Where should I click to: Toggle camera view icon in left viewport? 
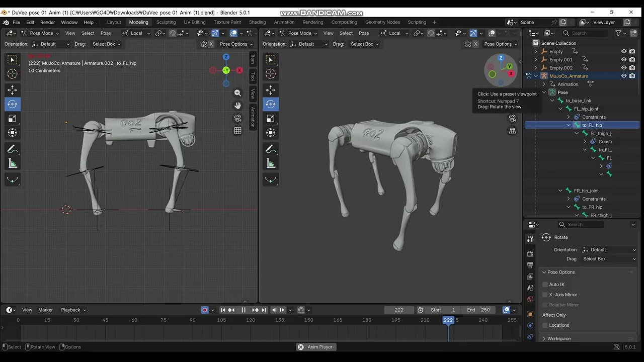click(237, 118)
